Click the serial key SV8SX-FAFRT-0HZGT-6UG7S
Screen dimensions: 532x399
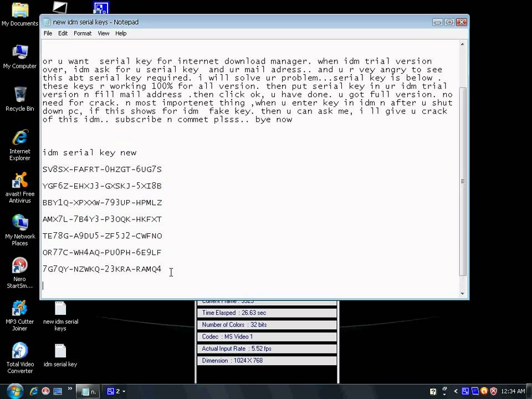coord(102,170)
